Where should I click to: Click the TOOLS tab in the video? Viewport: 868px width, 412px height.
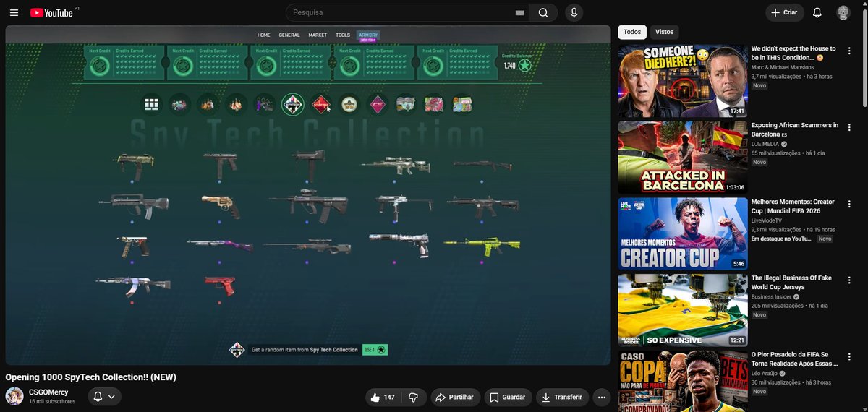pyautogui.click(x=343, y=35)
